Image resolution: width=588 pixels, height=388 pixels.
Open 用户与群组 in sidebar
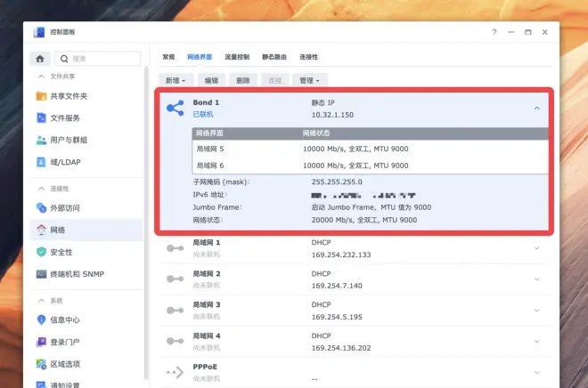pos(86,140)
